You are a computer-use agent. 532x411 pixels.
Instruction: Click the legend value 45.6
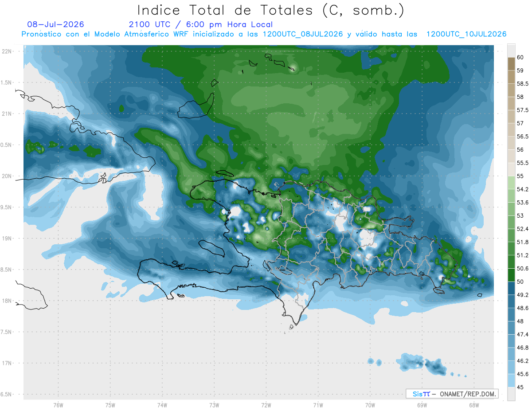click(523, 374)
